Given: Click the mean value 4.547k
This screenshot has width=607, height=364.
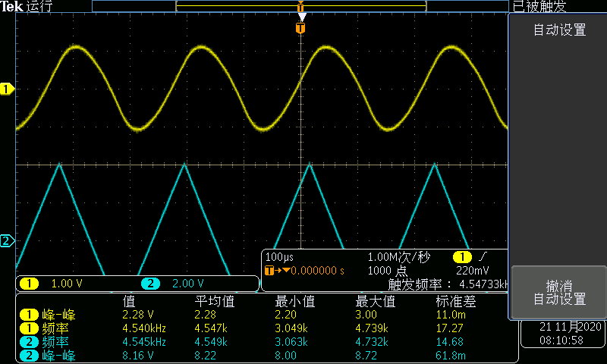Looking at the screenshot, I should pyautogui.click(x=211, y=329).
